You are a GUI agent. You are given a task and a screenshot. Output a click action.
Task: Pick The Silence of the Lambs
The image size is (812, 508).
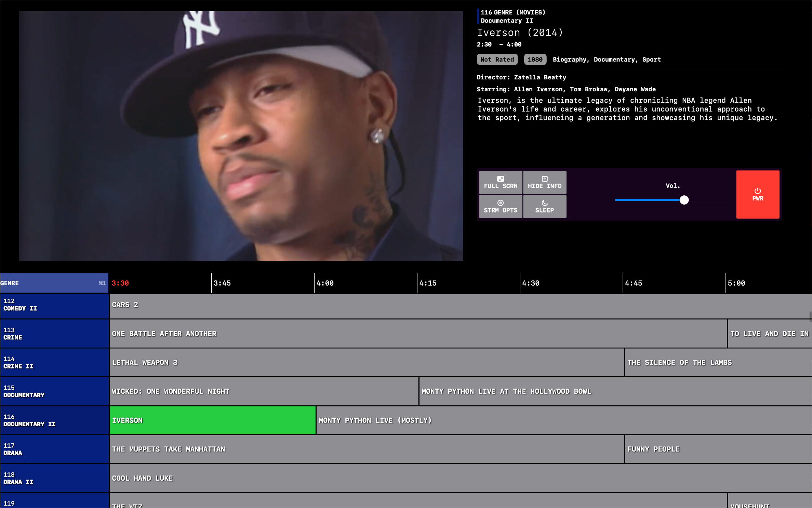click(x=719, y=363)
